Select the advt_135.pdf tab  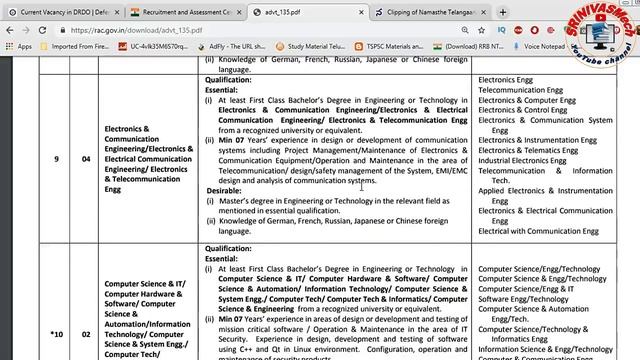308,12
